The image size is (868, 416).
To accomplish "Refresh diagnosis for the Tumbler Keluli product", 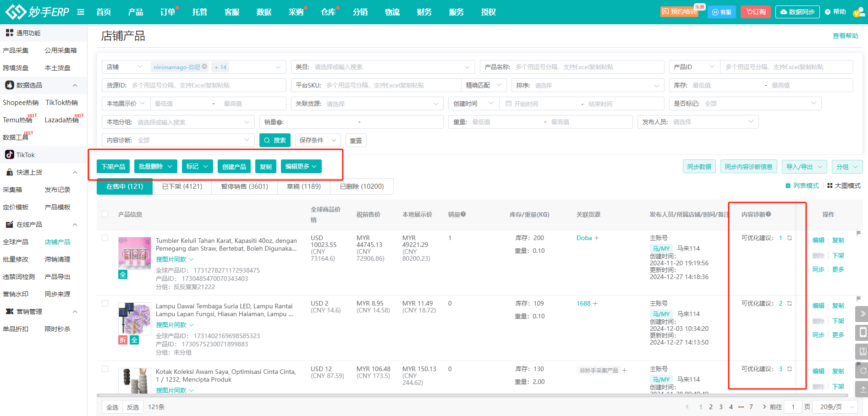I will tap(790, 238).
